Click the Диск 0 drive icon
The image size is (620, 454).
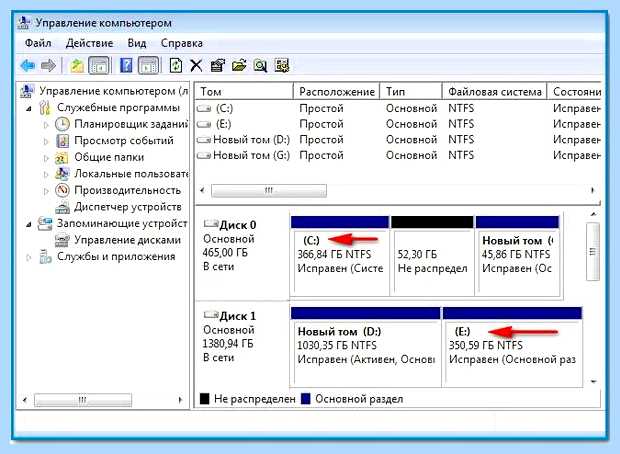point(211,224)
